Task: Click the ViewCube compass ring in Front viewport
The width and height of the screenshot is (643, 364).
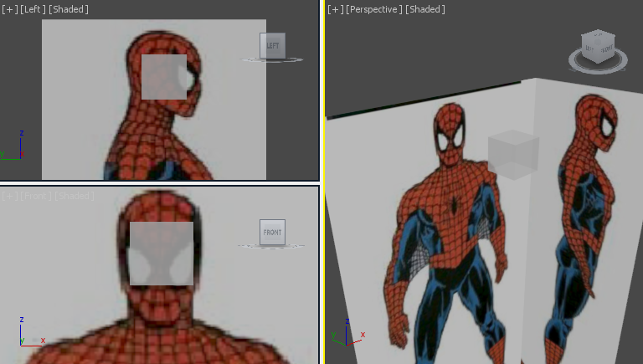Action: [x=271, y=246]
